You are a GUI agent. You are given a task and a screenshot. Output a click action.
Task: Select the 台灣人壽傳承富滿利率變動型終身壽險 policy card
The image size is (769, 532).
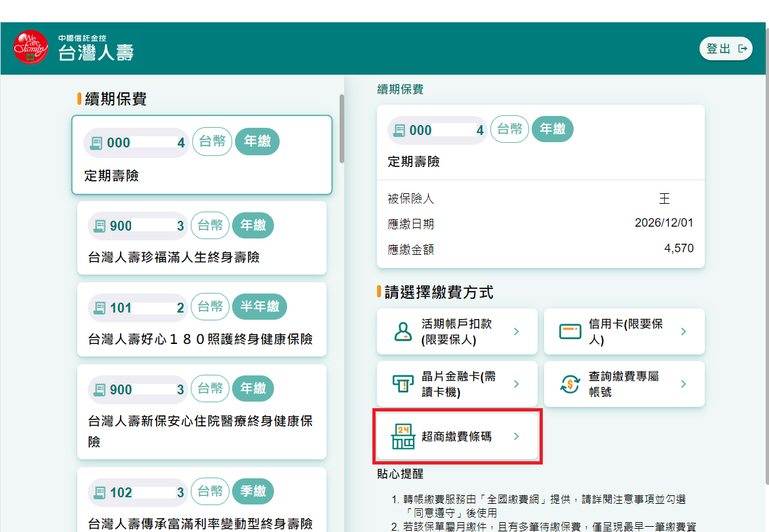(202, 500)
